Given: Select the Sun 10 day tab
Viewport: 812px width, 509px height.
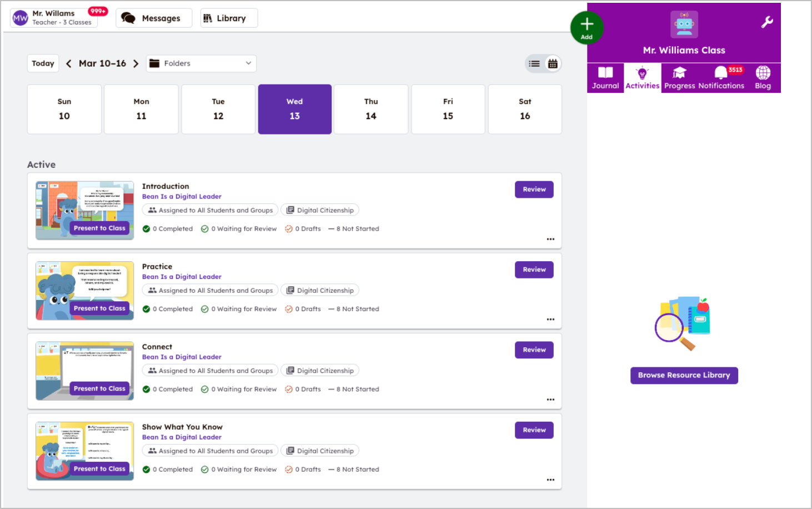Looking at the screenshot, I should click(64, 109).
